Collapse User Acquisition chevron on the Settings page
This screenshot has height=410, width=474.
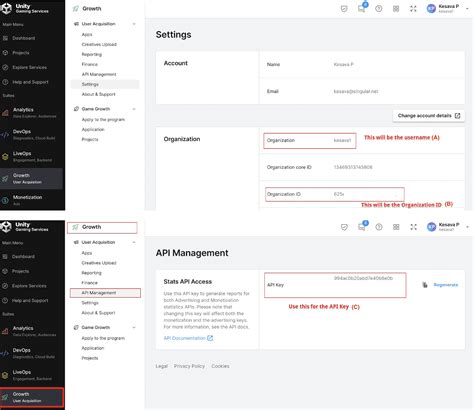pyautogui.click(x=134, y=24)
